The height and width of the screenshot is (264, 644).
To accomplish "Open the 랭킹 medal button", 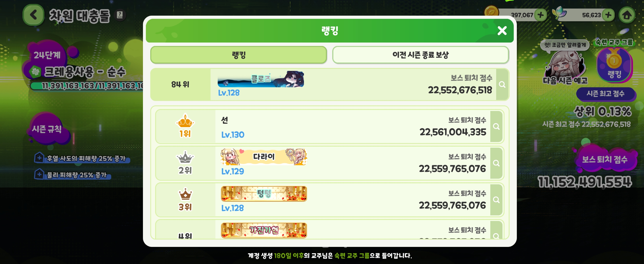I will [x=614, y=65].
